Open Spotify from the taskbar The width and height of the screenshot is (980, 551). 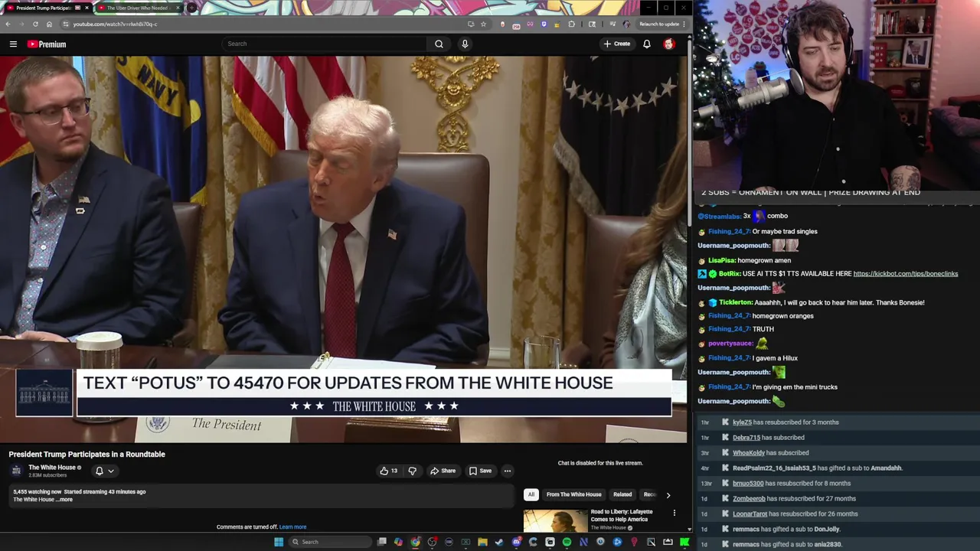point(567,542)
